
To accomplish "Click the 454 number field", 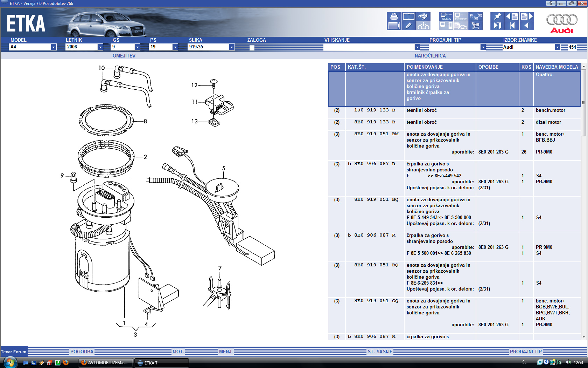I will pyautogui.click(x=572, y=47).
